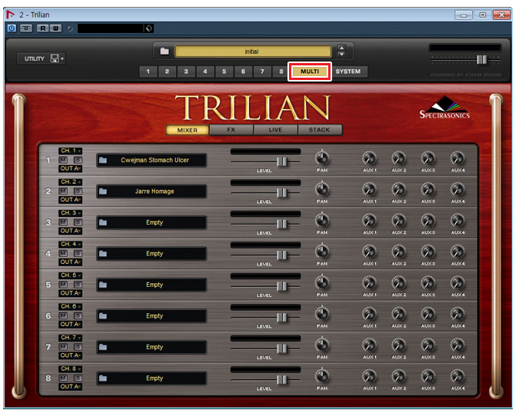Screen dimensions: 515x420
Task: Switch to the MIXER tab
Action: (188, 130)
